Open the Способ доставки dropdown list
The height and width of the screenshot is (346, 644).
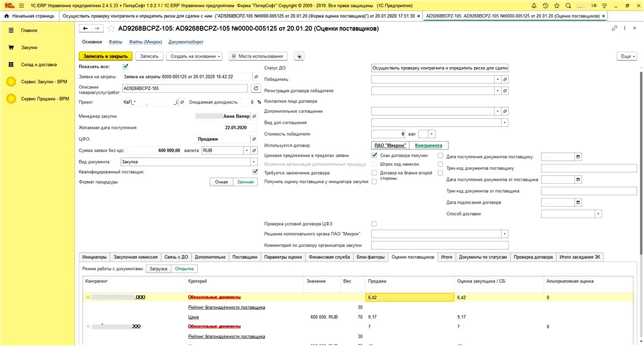tap(598, 214)
